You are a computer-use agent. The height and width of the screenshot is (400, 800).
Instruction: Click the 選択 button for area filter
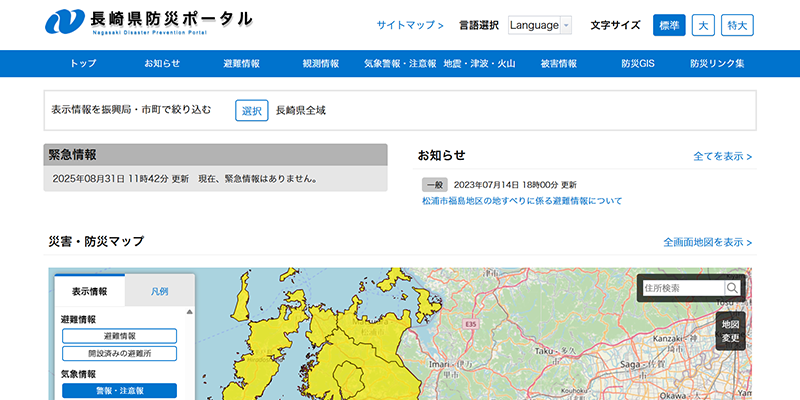(x=252, y=110)
